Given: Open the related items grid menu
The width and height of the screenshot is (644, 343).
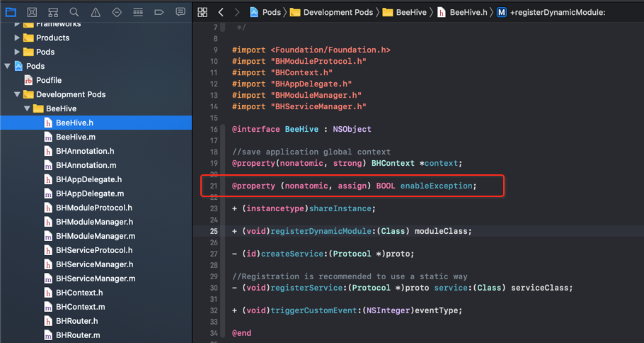Looking at the screenshot, I should tap(202, 12).
